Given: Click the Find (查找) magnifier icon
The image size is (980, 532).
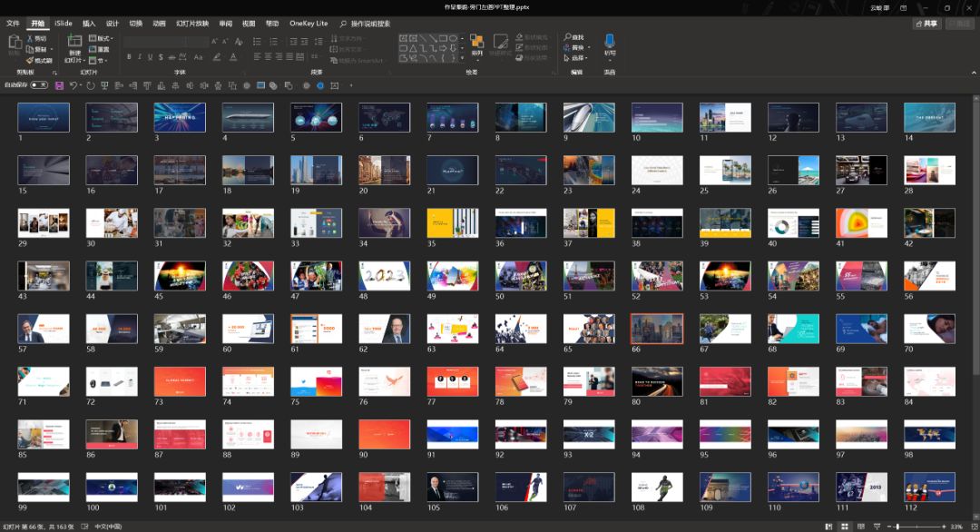Looking at the screenshot, I should point(568,37).
